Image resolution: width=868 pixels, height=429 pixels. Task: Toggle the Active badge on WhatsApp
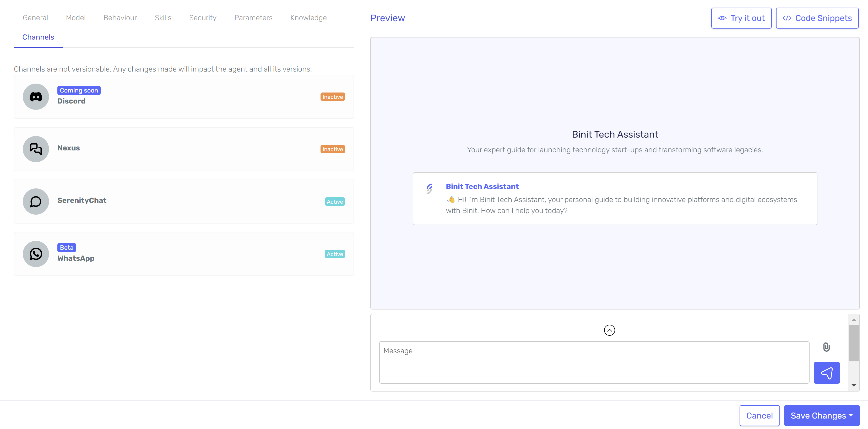coord(335,254)
